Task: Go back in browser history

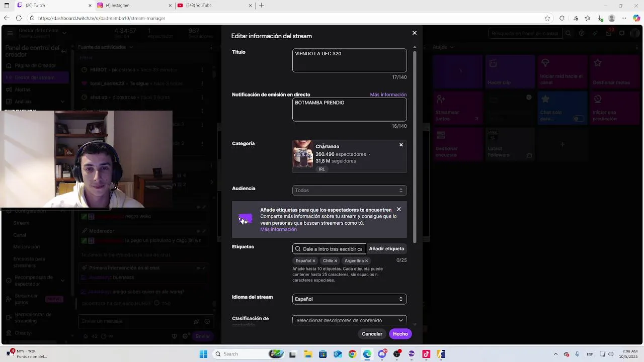Action: pyautogui.click(x=7, y=18)
